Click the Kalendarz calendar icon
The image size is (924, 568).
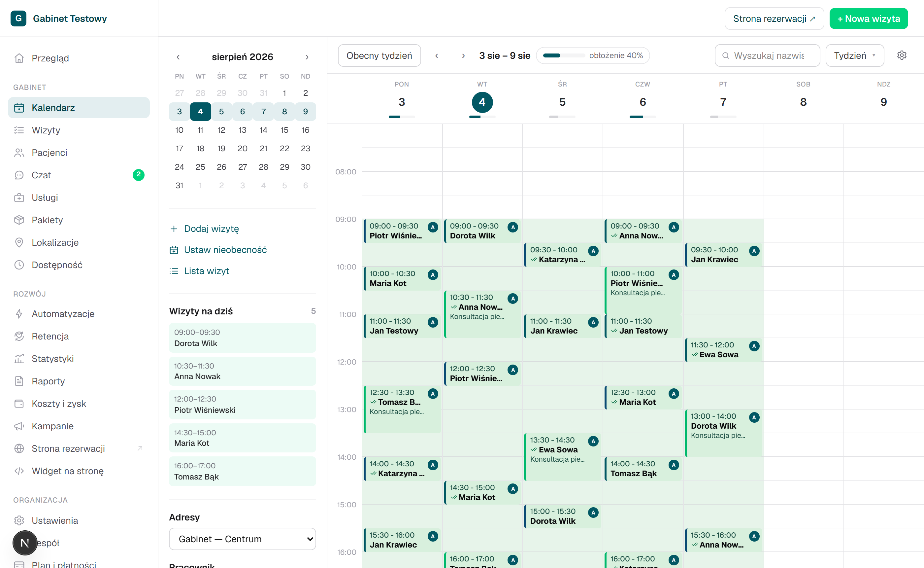pos(19,108)
